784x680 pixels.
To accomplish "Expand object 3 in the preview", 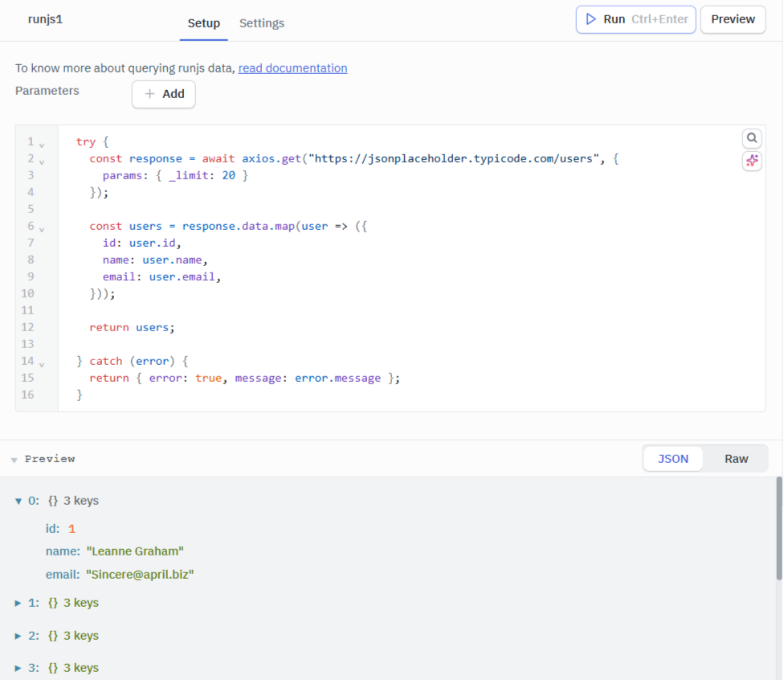I will coord(18,667).
